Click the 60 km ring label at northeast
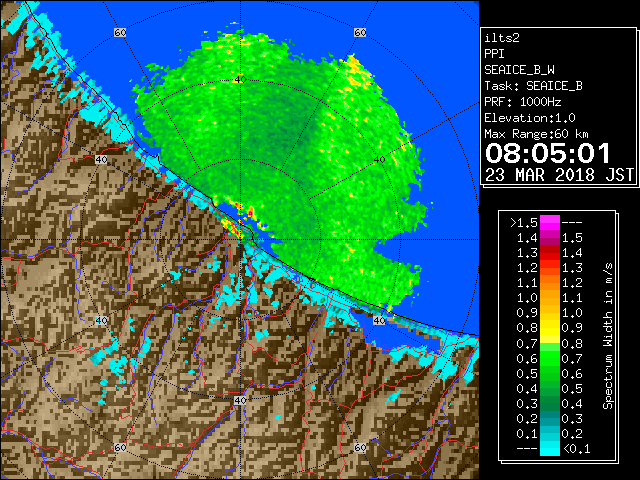The image size is (640, 480). click(x=360, y=33)
